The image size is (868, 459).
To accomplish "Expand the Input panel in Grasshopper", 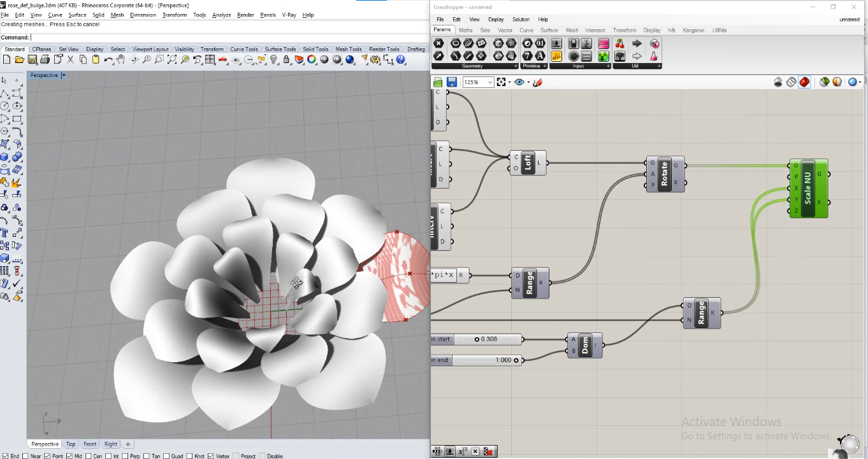I will click(608, 66).
